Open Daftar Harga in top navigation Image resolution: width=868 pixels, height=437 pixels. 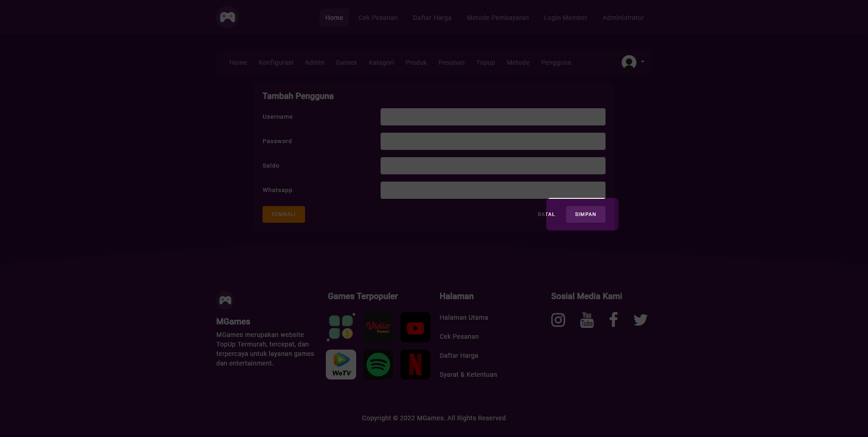click(432, 18)
